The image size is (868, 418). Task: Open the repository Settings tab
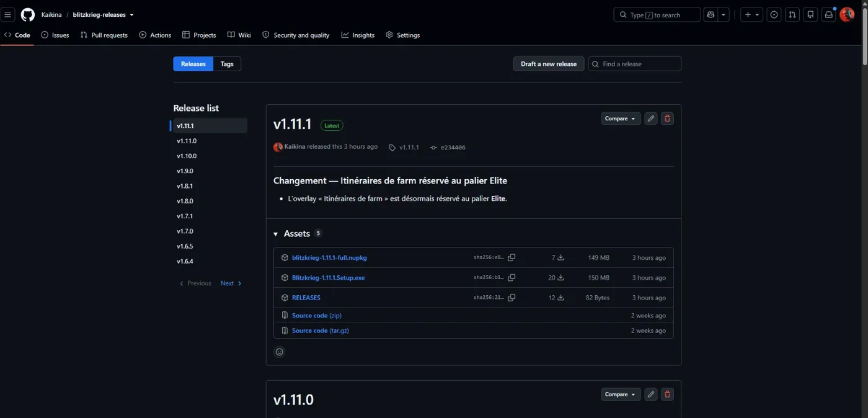coord(403,35)
